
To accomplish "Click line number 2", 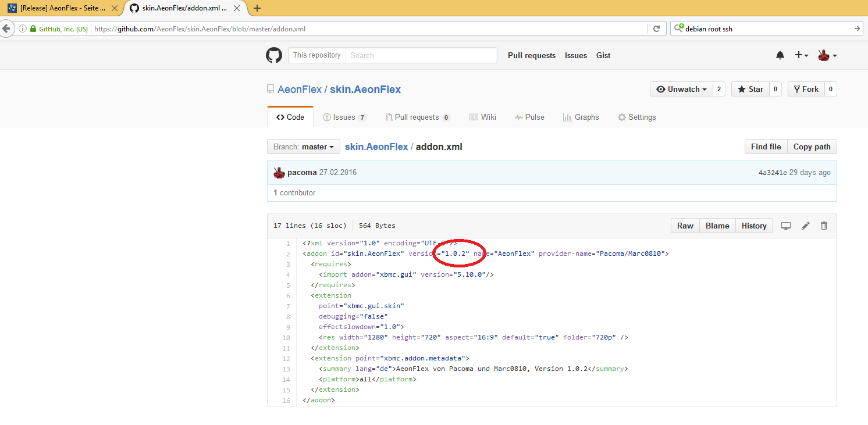I will [x=288, y=253].
